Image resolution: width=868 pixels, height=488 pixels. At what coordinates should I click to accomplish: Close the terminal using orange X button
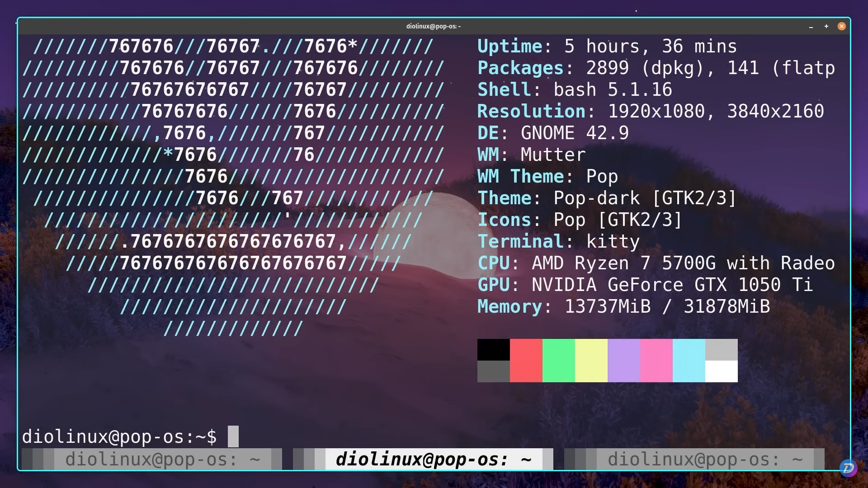[x=841, y=26]
